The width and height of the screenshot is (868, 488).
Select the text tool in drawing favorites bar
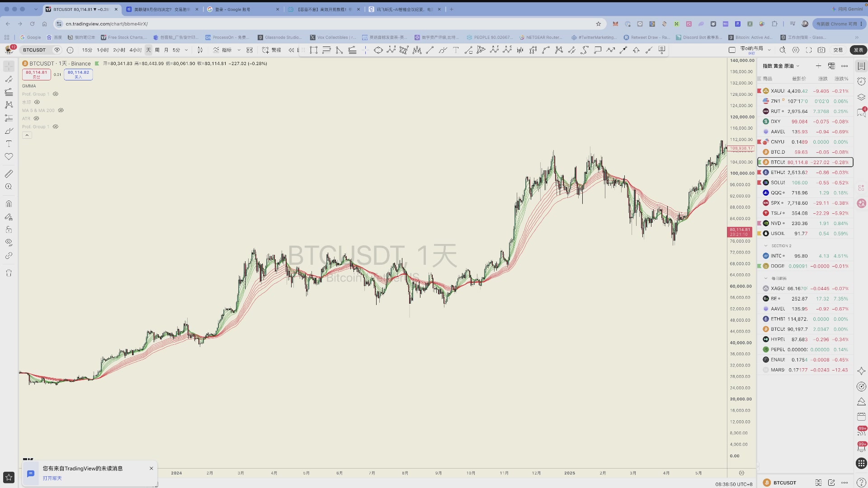click(456, 50)
